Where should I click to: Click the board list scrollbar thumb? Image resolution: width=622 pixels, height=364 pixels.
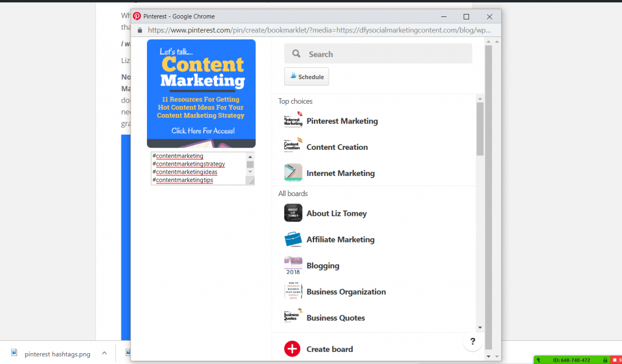coord(480,129)
